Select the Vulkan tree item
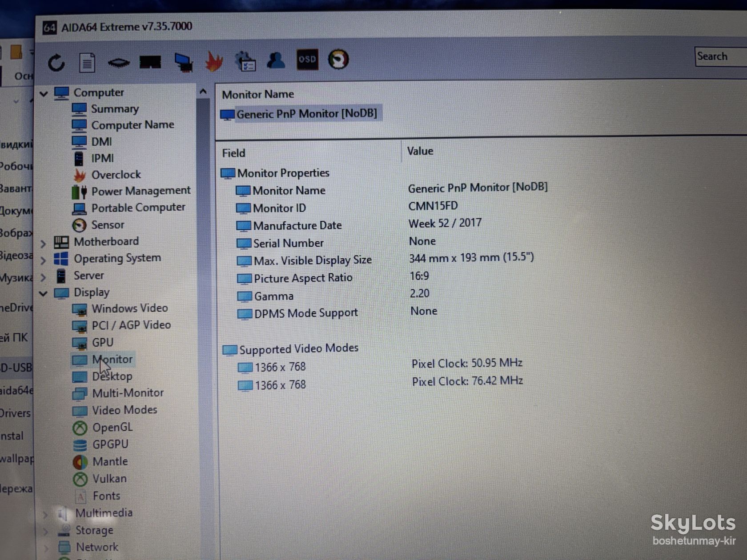This screenshot has width=747, height=560. pos(100,479)
